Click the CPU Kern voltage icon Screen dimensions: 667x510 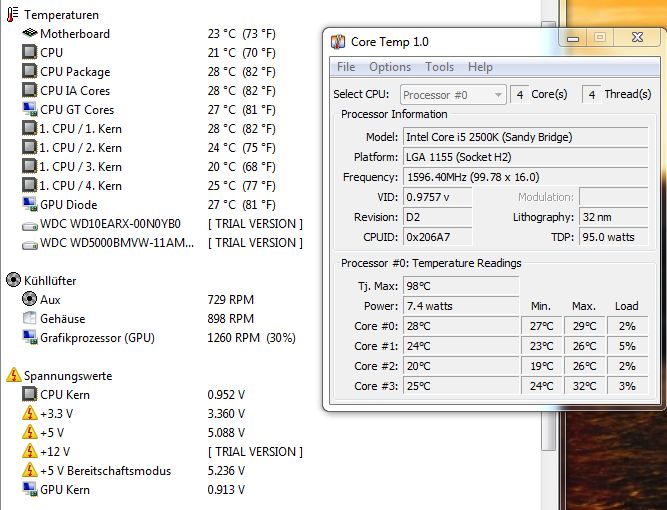pyautogui.click(x=29, y=394)
